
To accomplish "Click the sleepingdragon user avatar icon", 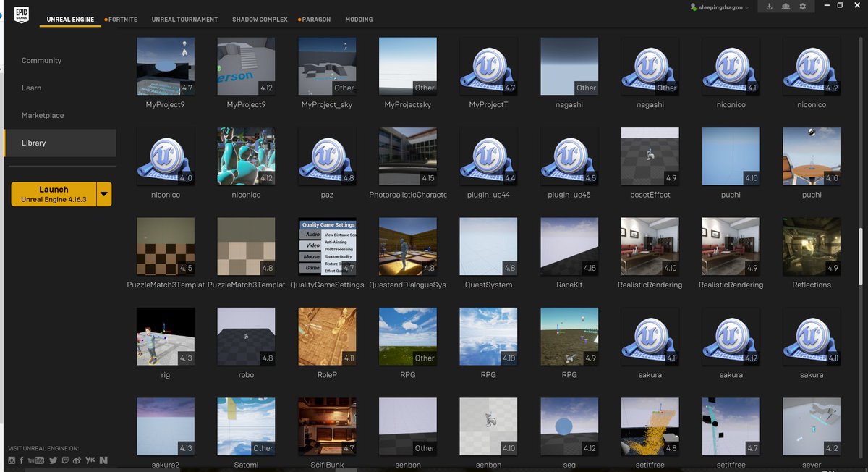I will pos(694,7).
